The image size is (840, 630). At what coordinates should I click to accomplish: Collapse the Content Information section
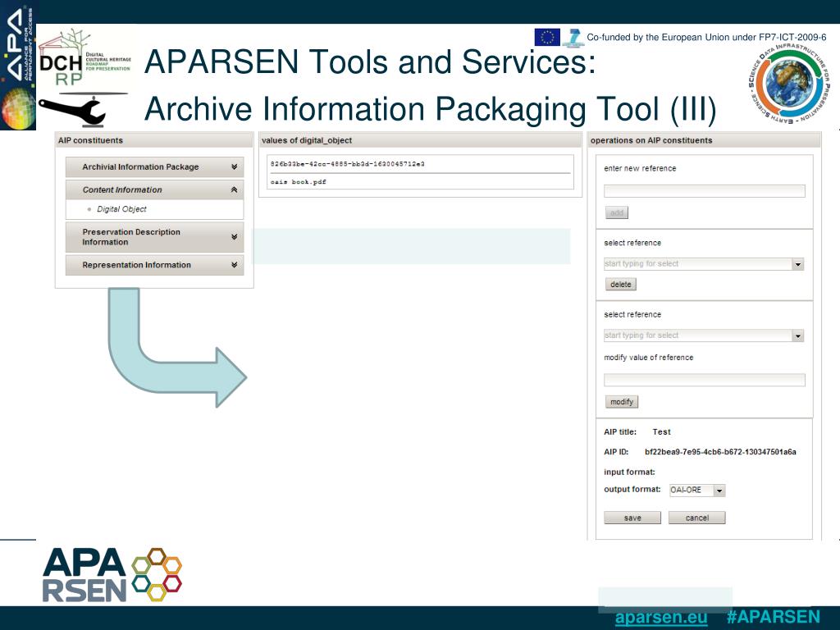[x=154, y=189]
